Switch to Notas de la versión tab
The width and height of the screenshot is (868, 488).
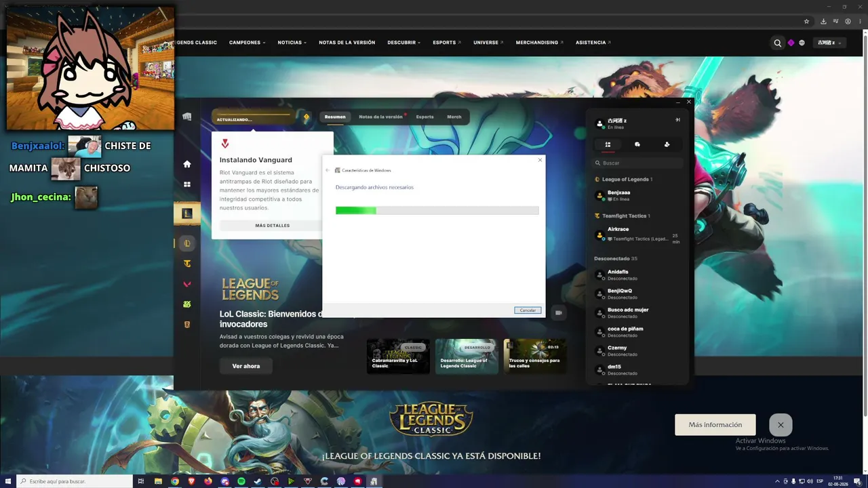point(382,117)
